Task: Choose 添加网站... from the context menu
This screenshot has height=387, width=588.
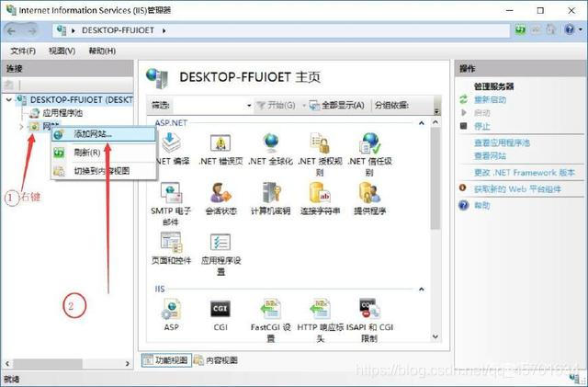Action: tap(104, 134)
